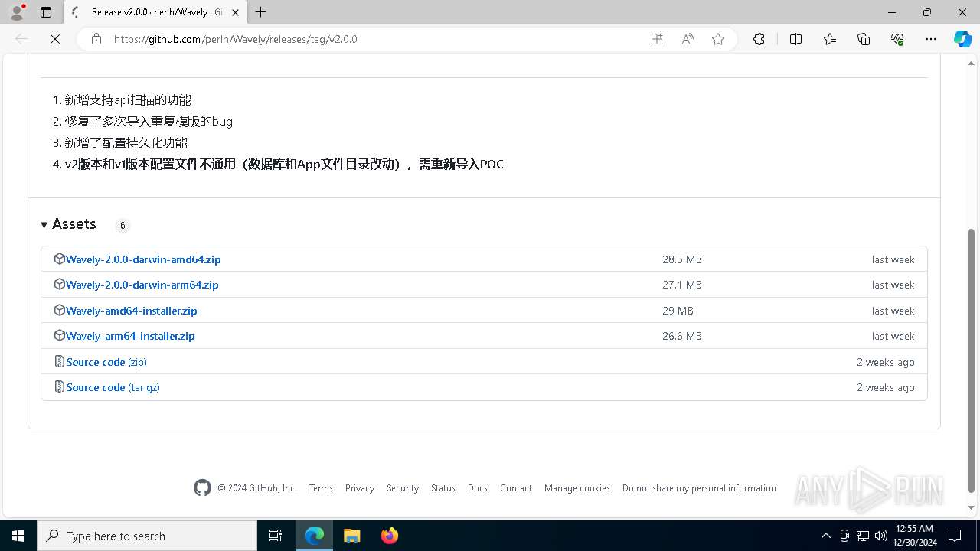Download Source code (tar.gz)
Image resolution: width=980 pixels, height=551 pixels.
(x=113, y=387)
